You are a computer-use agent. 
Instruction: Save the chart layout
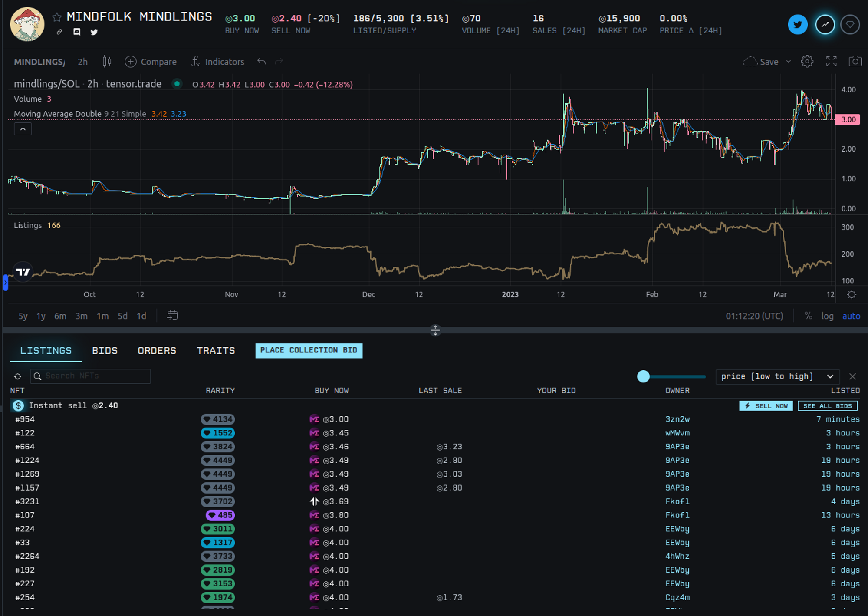click(761, 62)
